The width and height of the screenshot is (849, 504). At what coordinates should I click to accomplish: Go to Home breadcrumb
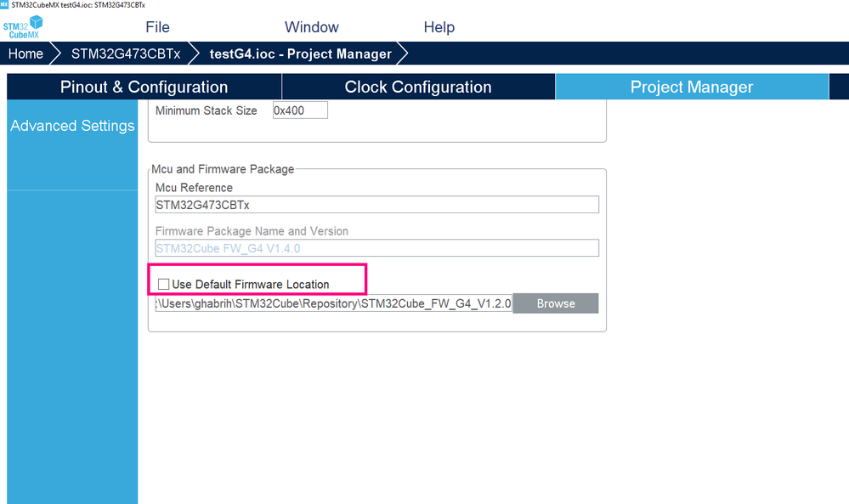(25, 54)
